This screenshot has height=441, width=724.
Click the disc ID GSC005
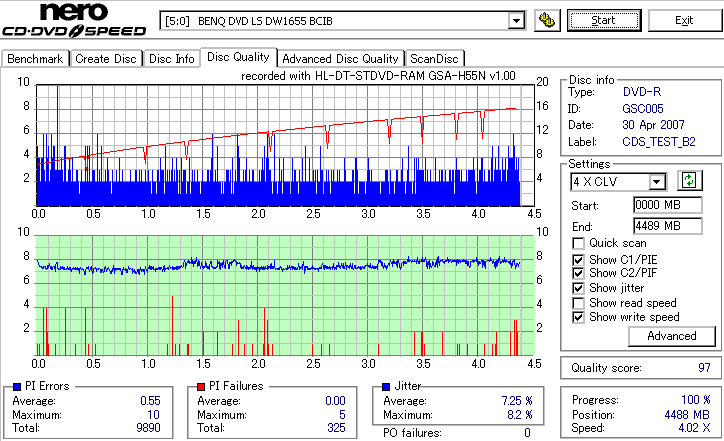[x=643, y=109]
